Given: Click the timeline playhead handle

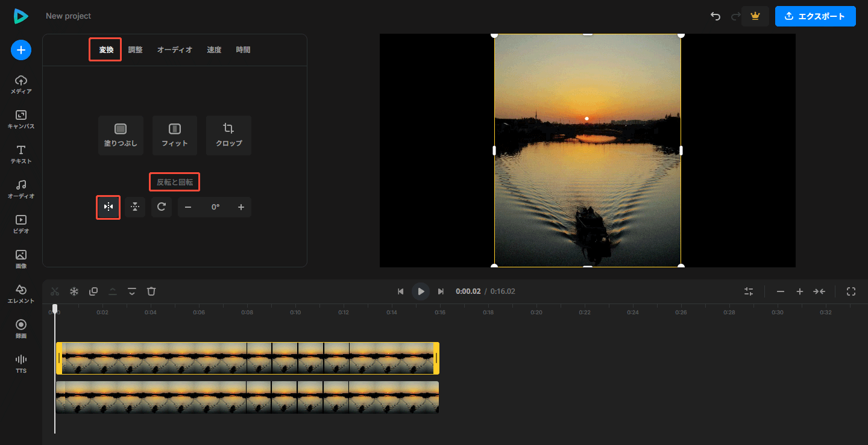Looking at the screenshot, I should [55, 308].
